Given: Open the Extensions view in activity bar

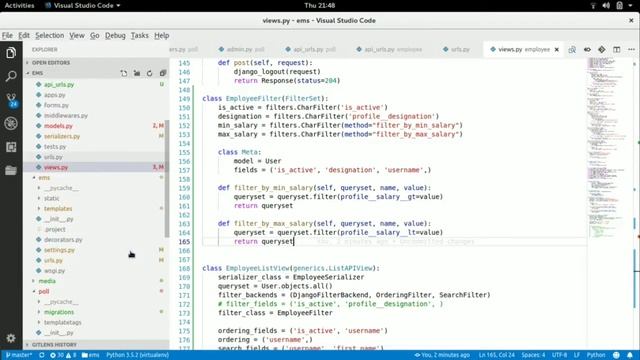Looking at the screenshot, I should click(x=11, y=147).
